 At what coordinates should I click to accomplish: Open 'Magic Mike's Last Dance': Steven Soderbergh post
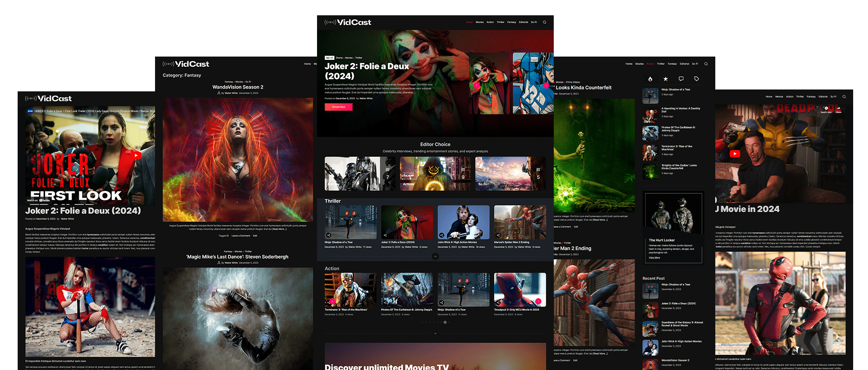[x=237, y=257]
